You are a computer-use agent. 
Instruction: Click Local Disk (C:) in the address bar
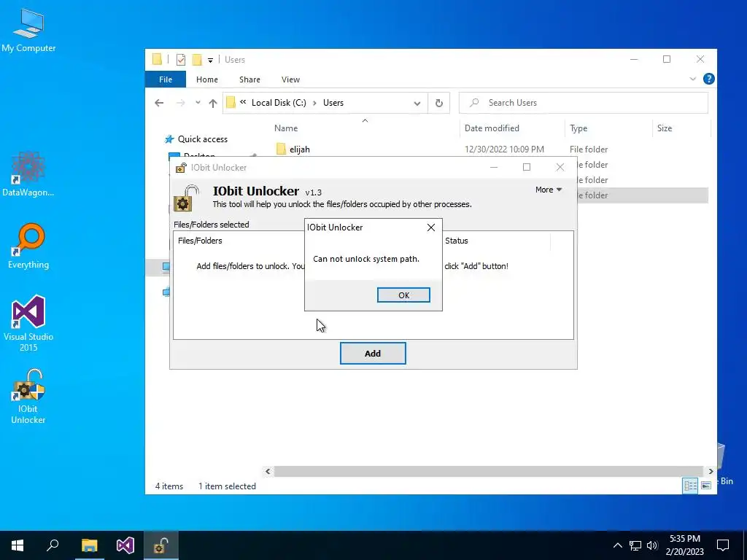tap(279, 103)
